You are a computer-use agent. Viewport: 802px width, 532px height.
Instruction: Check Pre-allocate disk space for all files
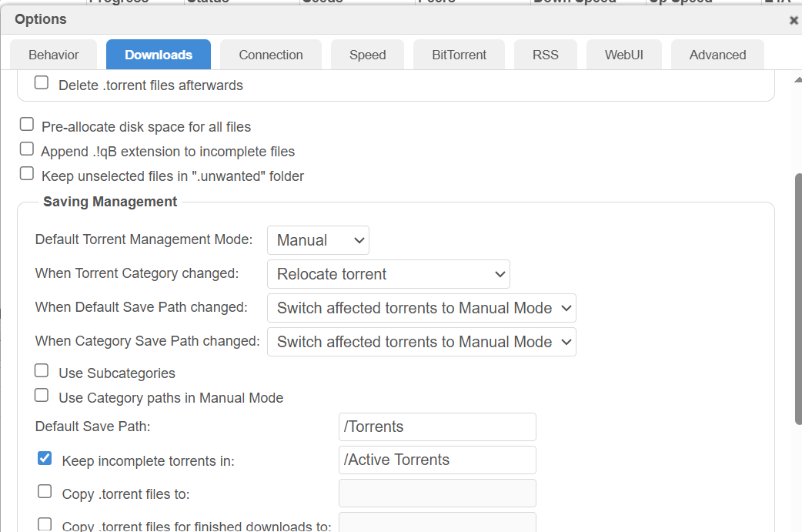27,125
